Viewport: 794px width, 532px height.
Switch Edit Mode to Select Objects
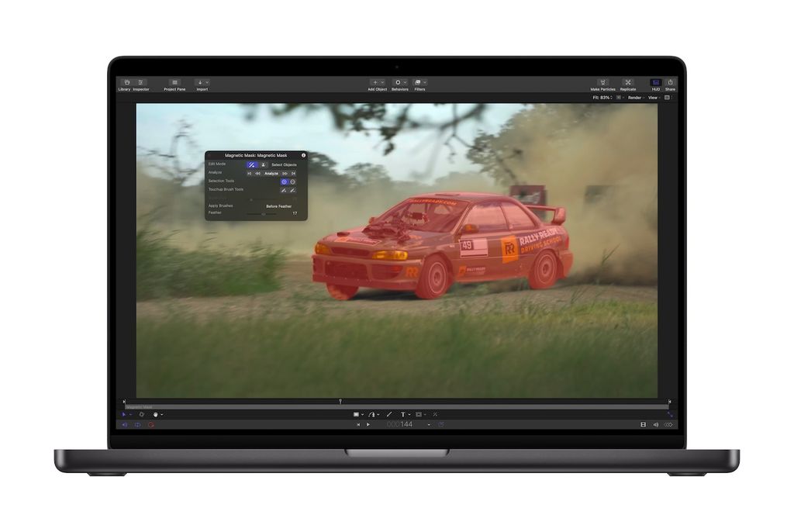pos(264,165)
